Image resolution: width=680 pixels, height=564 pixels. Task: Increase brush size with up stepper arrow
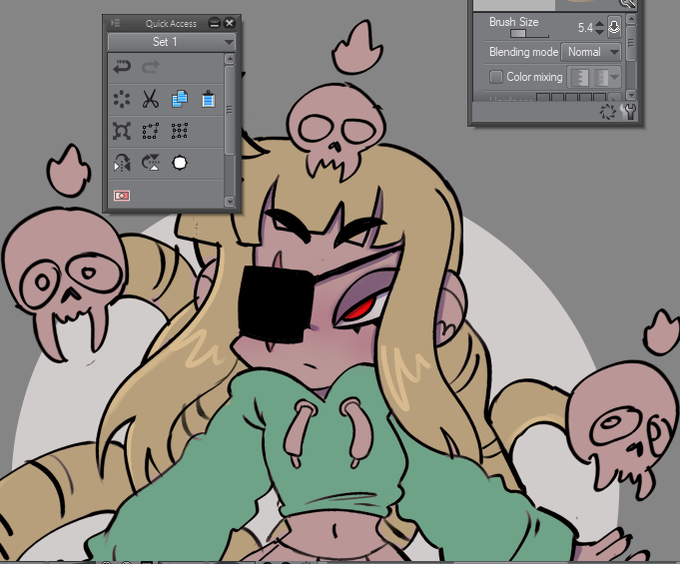(x=599, y=24)
